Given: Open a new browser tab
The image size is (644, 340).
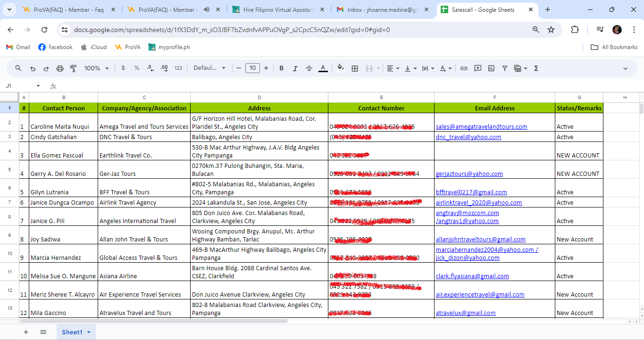Looking at the screenshot, I should tap(548, 9).
